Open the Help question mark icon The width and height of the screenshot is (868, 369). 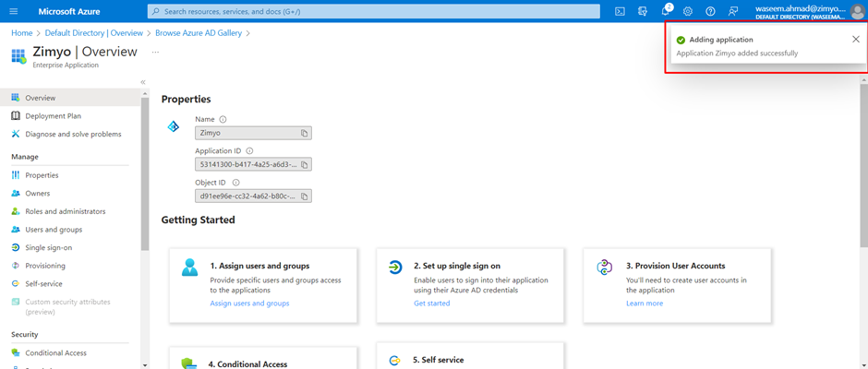coord(710,11)
